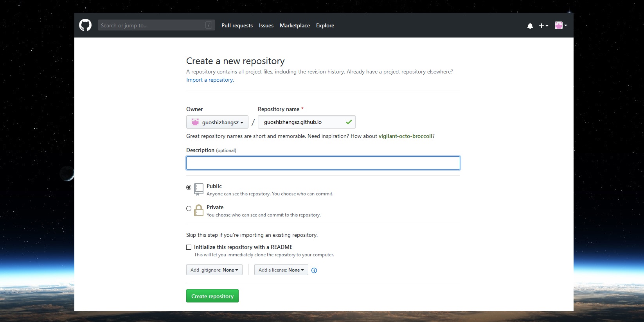Open Pull requests in the navigation bar

tap(237, 25)
